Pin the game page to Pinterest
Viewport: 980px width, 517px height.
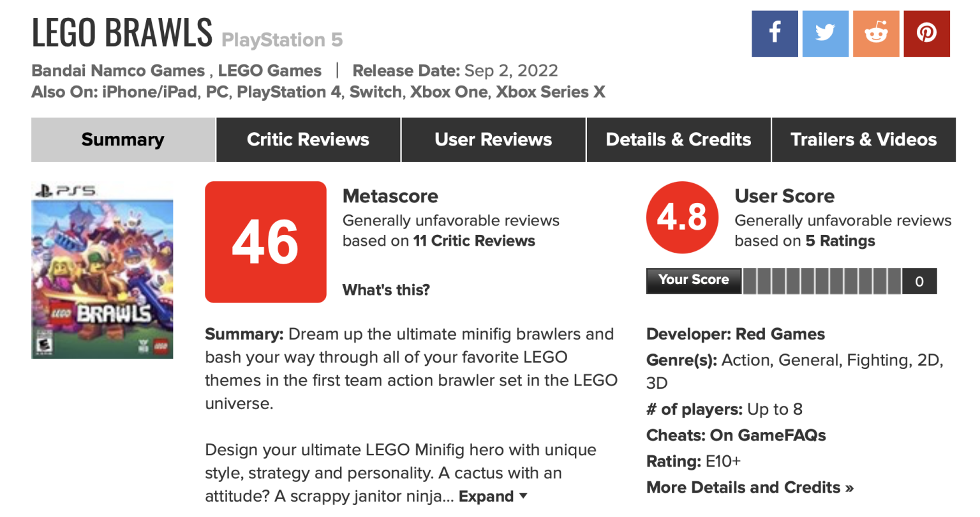(x=926, y=33)
